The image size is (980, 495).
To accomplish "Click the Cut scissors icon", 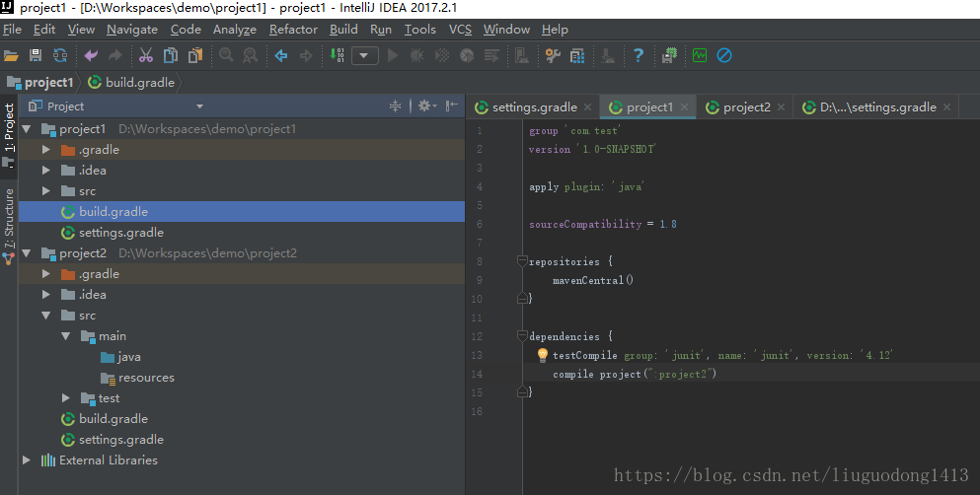I will tap(146, 55).
